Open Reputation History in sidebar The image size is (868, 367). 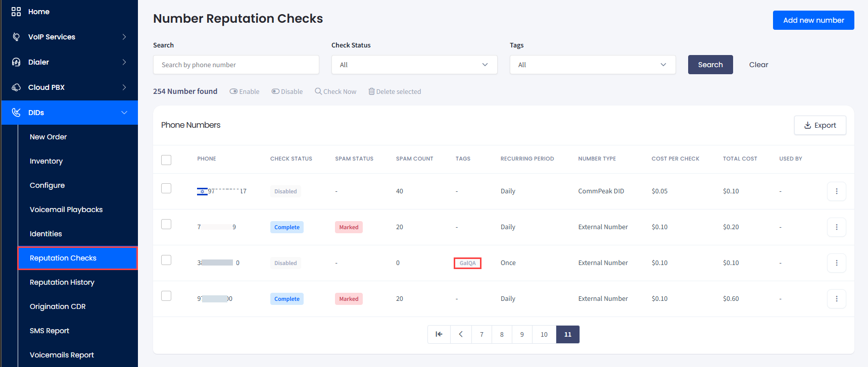(x=62, y=282)
